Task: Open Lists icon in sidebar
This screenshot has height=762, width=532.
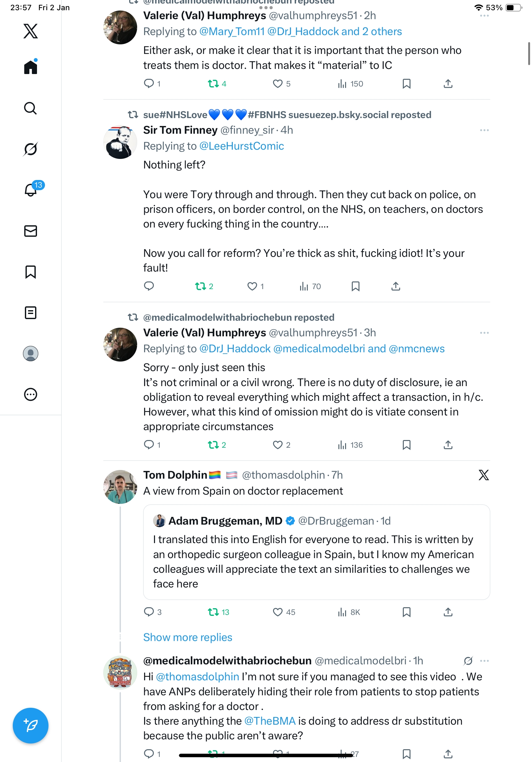Action: [x=31, y=313]
